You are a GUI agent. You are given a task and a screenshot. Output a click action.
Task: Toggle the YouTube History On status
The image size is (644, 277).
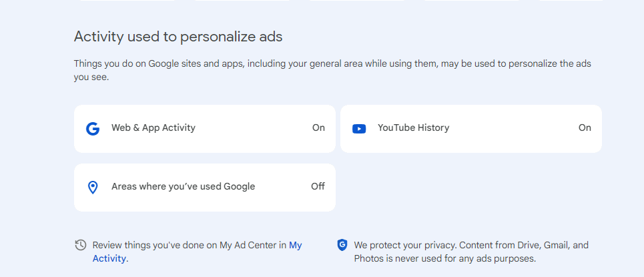(x=585, y=127)
